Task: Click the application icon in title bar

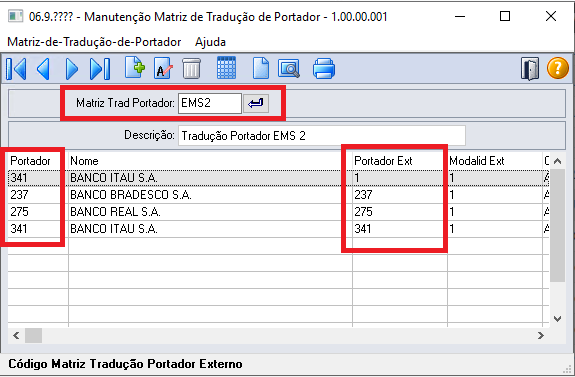Action: tap(15, 17)
